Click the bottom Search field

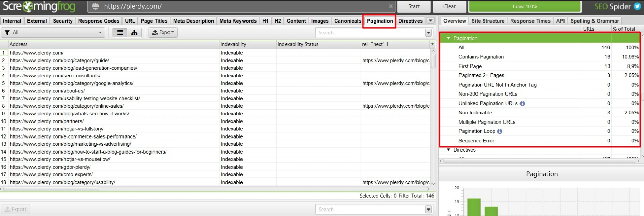tap(370, 209)
